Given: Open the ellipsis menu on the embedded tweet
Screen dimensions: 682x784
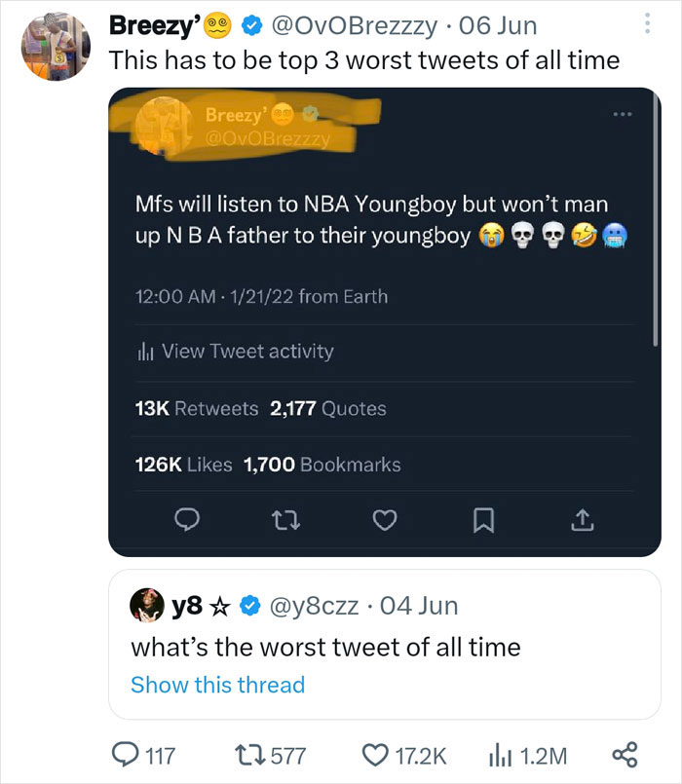Looking at the screenshot, I should 622,115.
